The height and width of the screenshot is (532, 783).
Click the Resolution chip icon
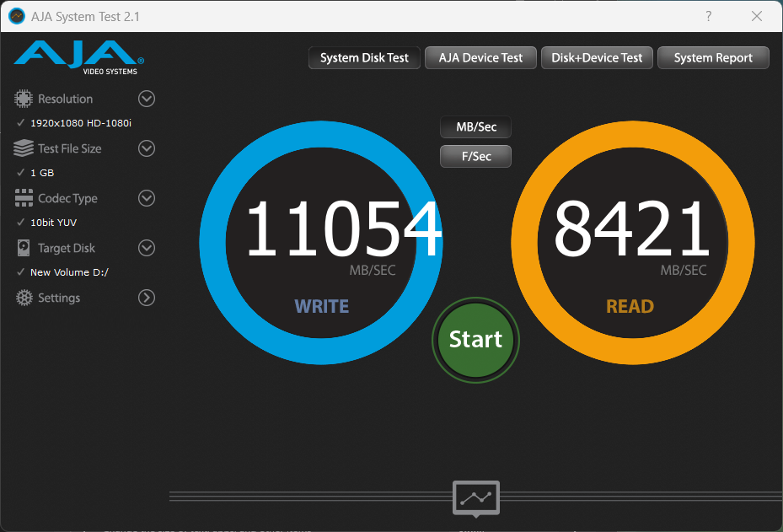(x=24, y=99)
